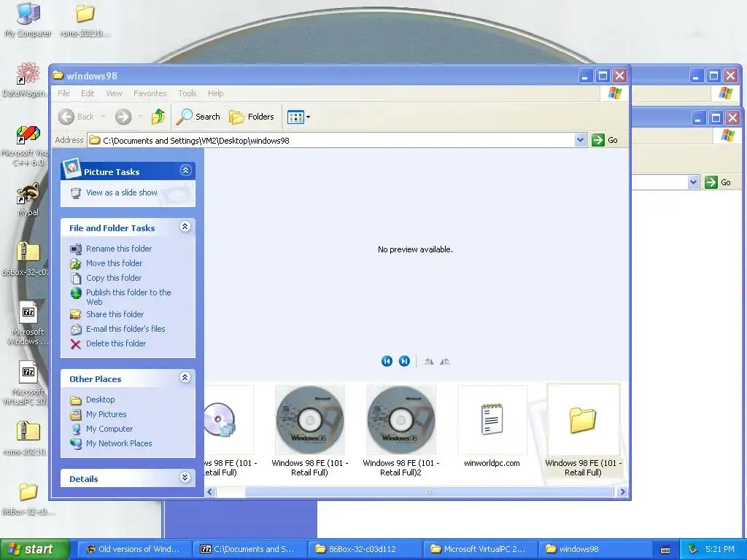Viewport: 747px width, 560px height.
Task: Open the Edit menu
Action: click(88, 93)
